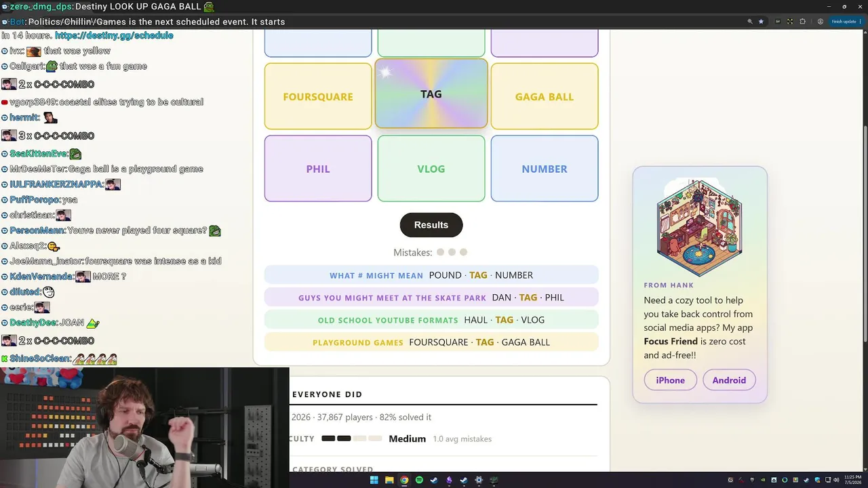Select the rainbow TAG tile
The height and width of the screenshot is (488, 868).
coord(431,94)
